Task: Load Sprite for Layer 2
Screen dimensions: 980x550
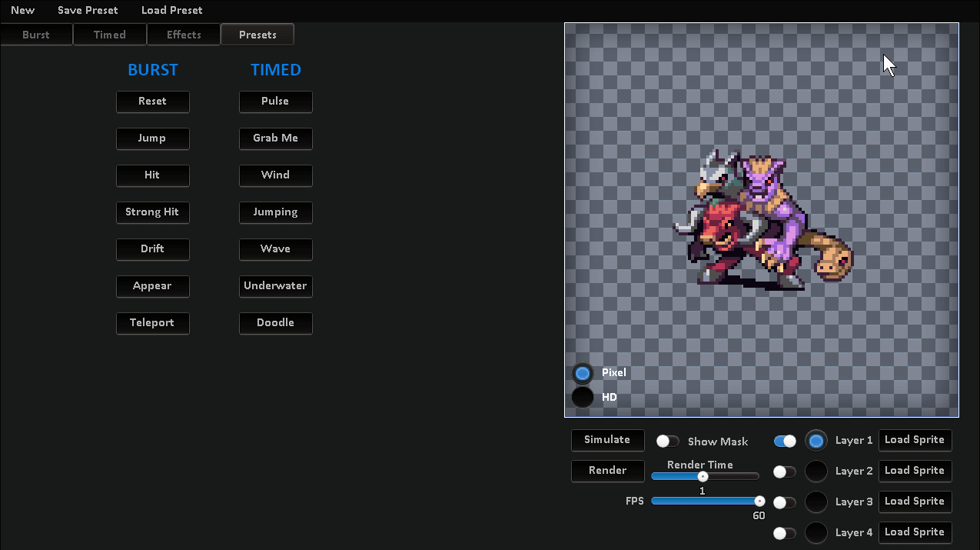Action: pos(915,471)
